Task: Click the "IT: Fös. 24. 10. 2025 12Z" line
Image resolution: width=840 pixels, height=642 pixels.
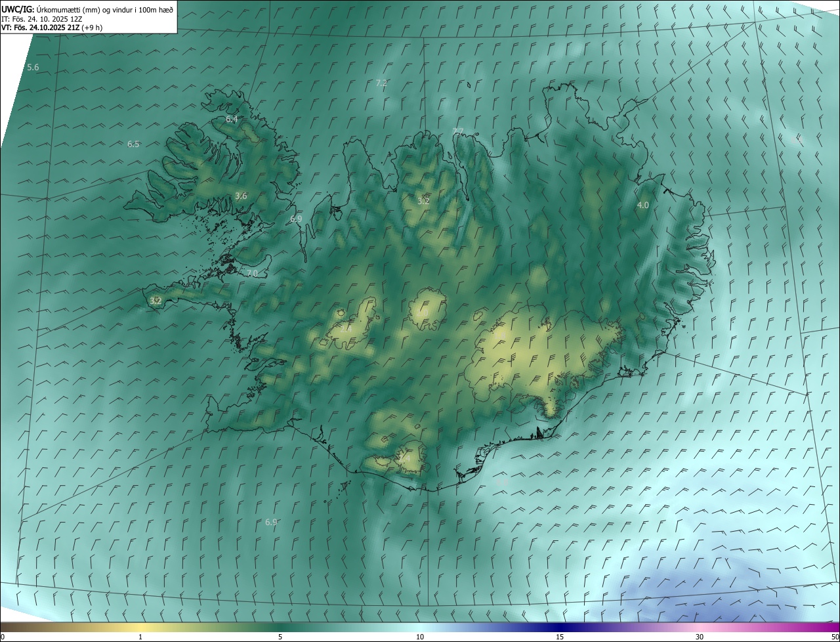Action: (x=41, y=19)
